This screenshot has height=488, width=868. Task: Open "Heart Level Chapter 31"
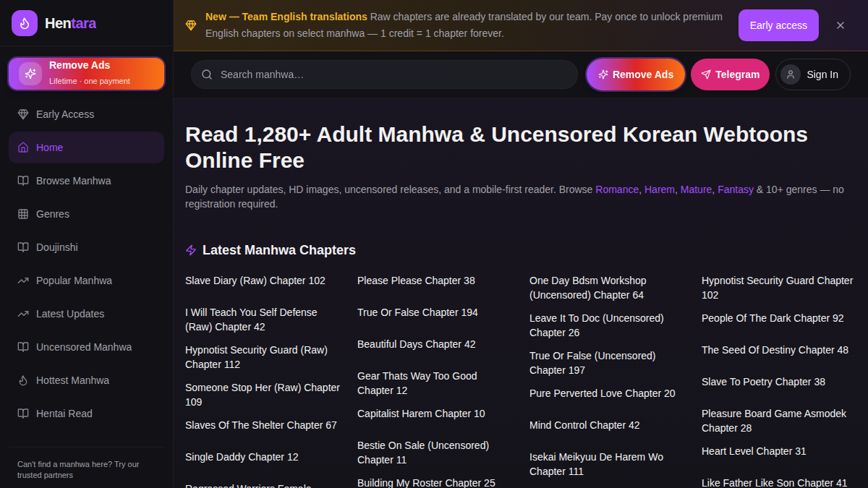tap(754, 451)
